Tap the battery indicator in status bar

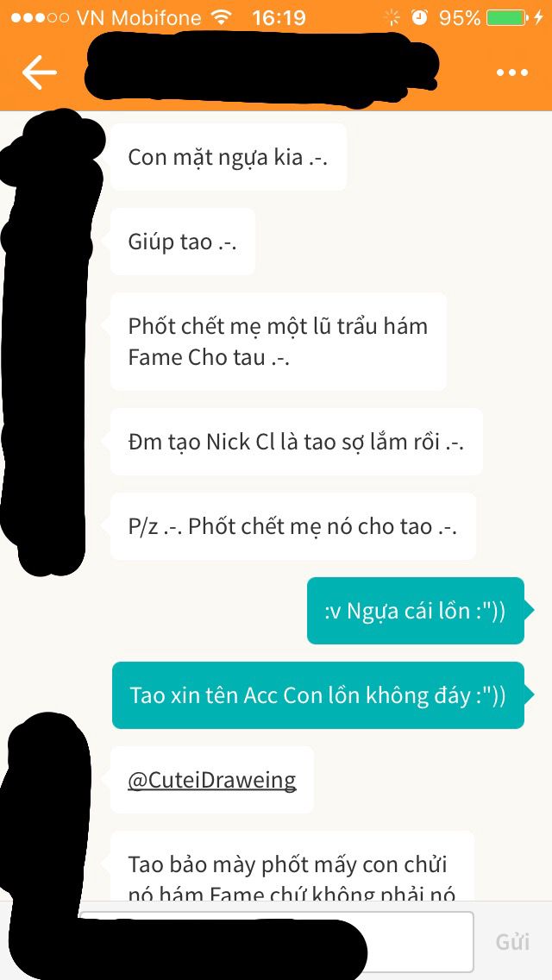(x=505, y=17)
